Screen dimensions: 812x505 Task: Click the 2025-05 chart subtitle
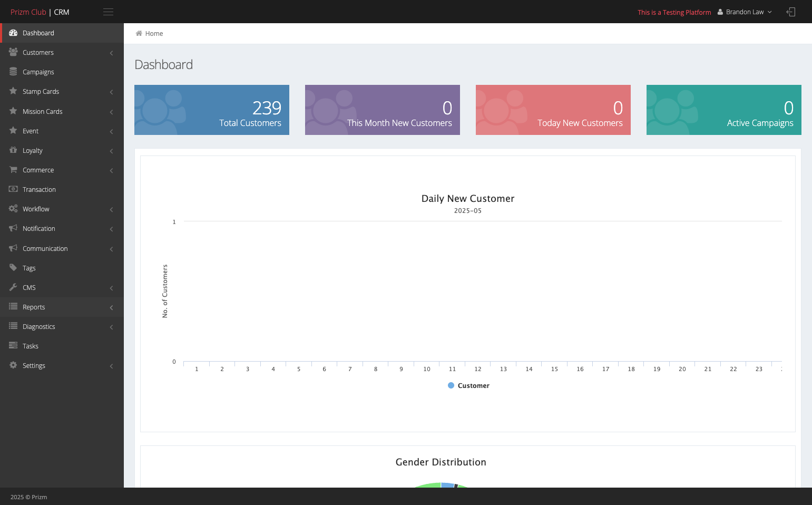point(468,210)
